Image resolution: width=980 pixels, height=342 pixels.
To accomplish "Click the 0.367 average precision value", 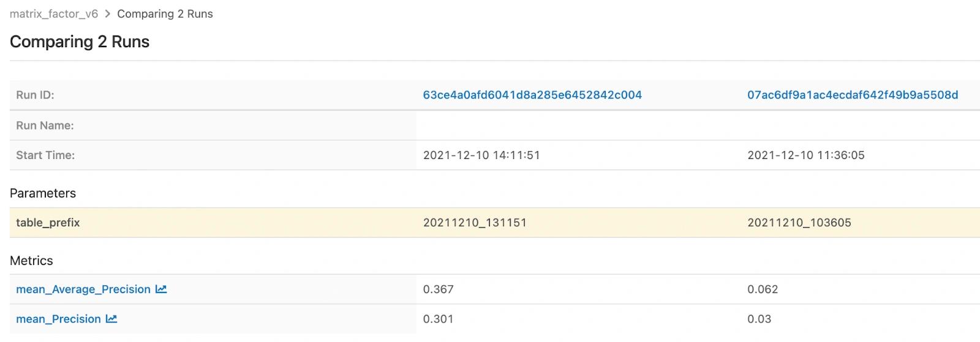I will coord(438,289).
